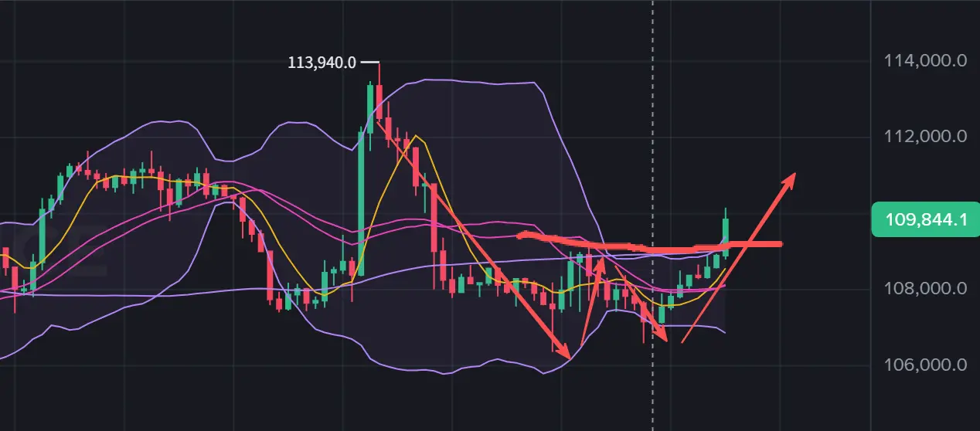The image size is (980, 431).
Task: Click the 108,000.0 price axis label
Action: tap(926, 289)
